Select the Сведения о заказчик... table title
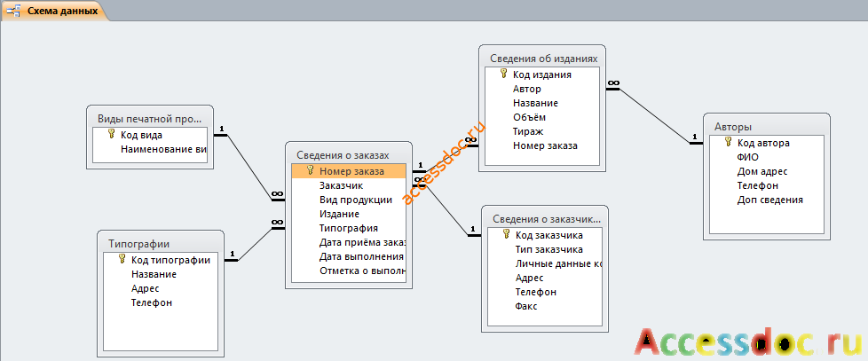This screenshot has width=868, height=361. [x=547, y=219]
